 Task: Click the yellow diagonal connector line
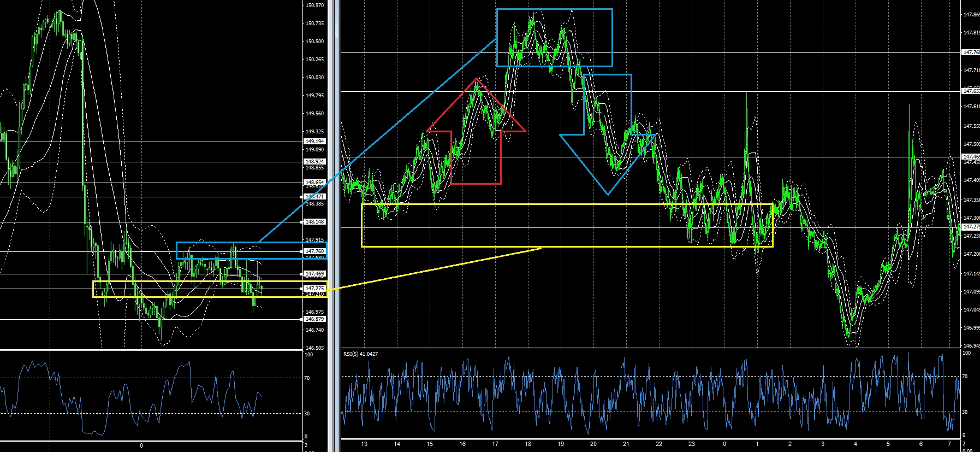coord(437,268)
